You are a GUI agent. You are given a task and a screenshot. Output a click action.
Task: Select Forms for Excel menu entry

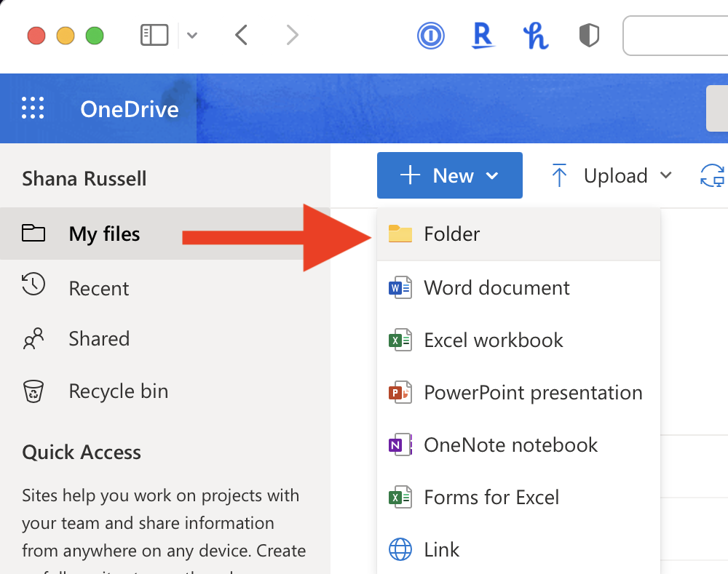point(518,498)
